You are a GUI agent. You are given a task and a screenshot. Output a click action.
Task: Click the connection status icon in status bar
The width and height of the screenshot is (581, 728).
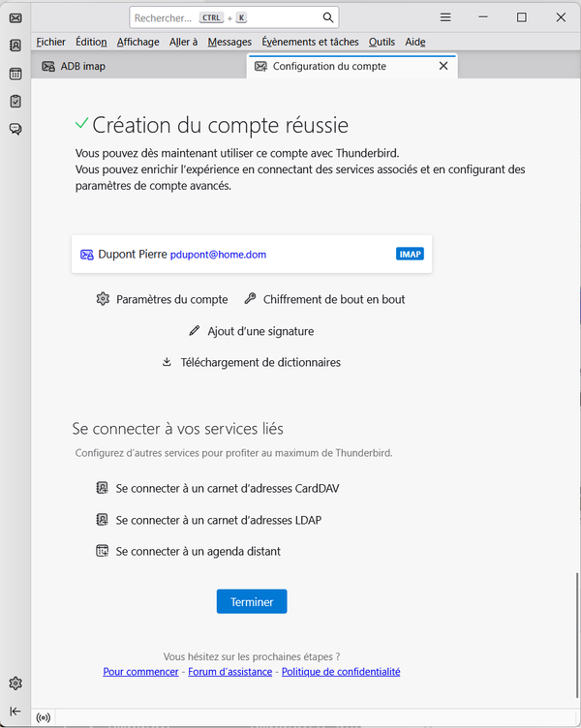point(44,717)
